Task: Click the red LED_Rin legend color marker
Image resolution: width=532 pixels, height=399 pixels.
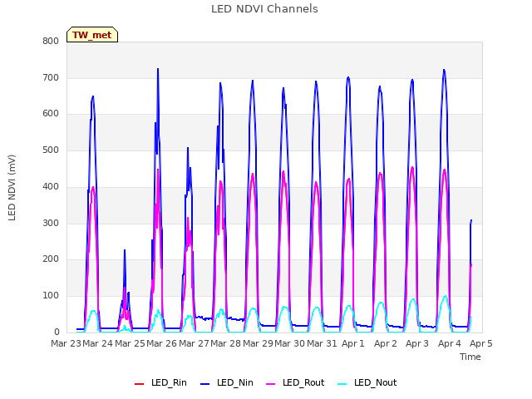Action: (x=139, y=384)
